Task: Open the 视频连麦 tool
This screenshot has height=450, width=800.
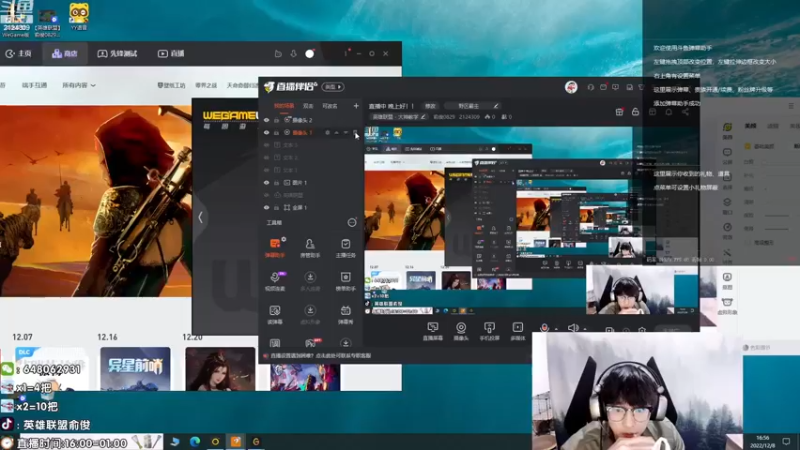Action: 274,281
